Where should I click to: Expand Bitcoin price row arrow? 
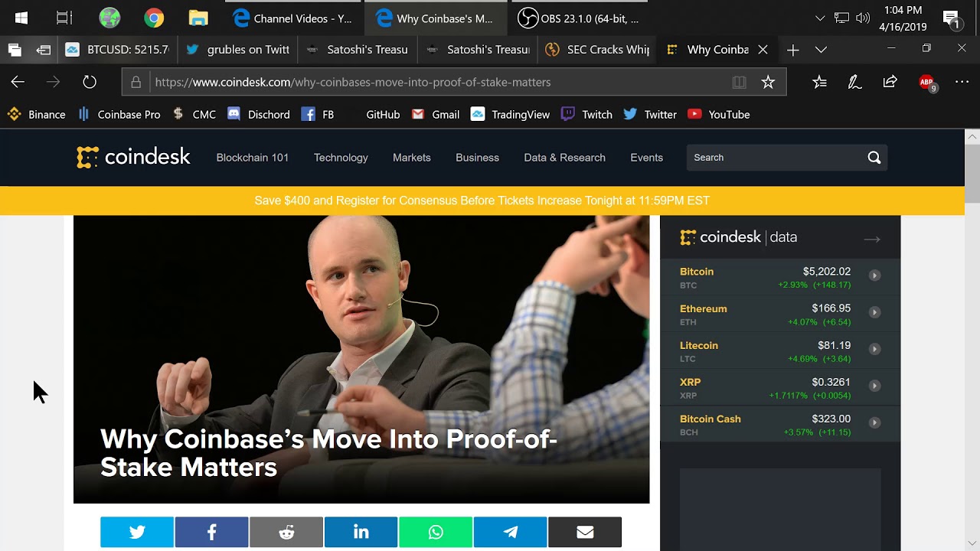pos(874,275)
